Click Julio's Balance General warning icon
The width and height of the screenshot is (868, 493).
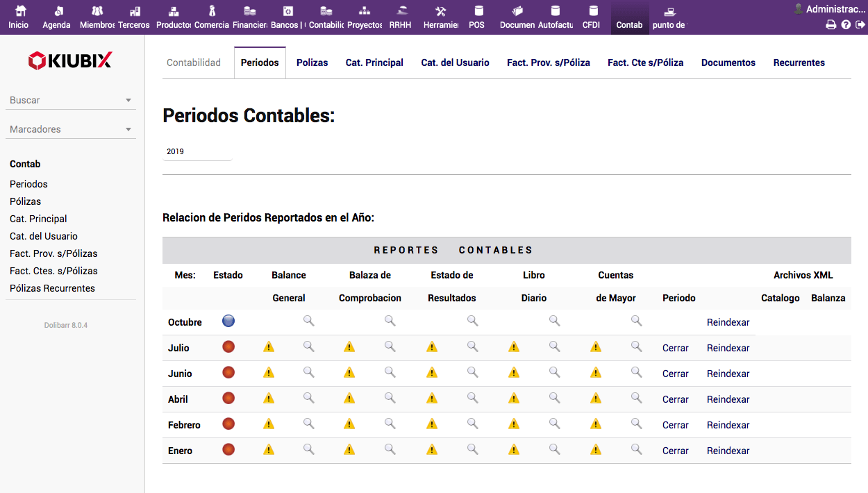coord(269,347)
